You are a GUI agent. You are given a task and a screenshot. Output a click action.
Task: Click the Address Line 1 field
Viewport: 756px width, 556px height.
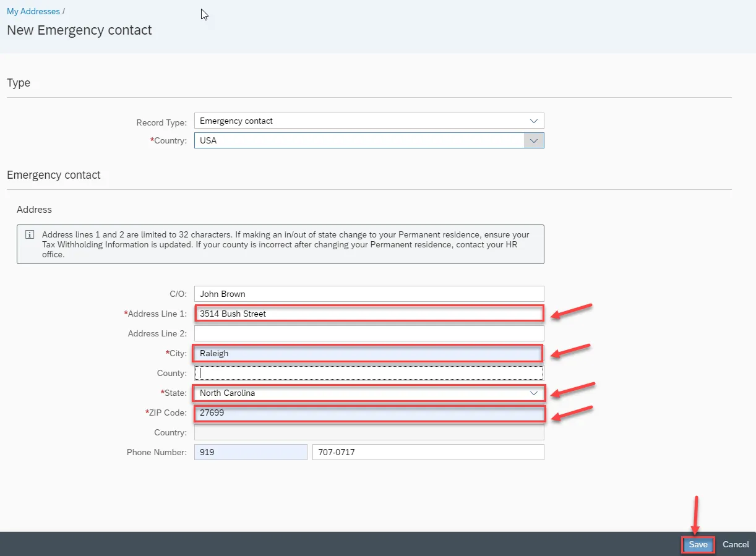[x=369, y=314]
